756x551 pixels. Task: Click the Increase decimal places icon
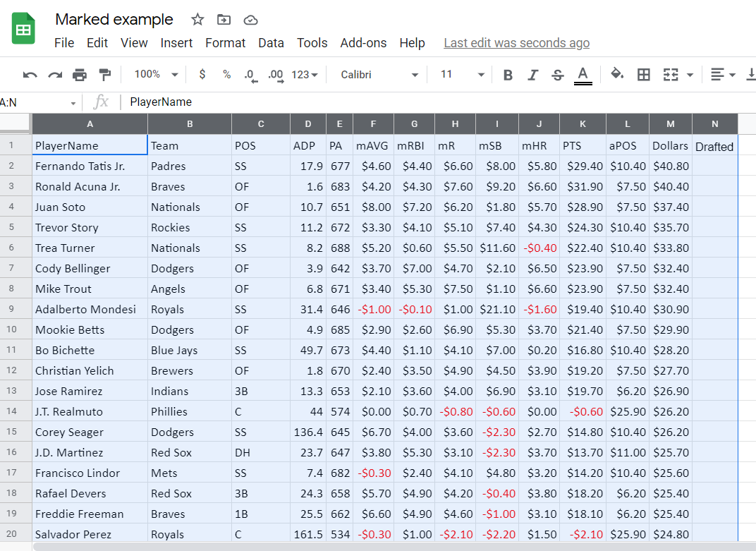click(276, 74)
